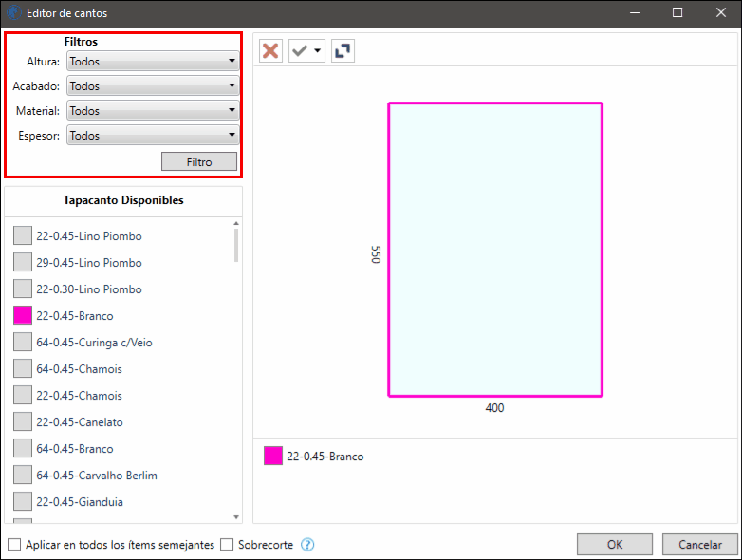
Task: Click the Filtro button
Action: coord(199,161)
